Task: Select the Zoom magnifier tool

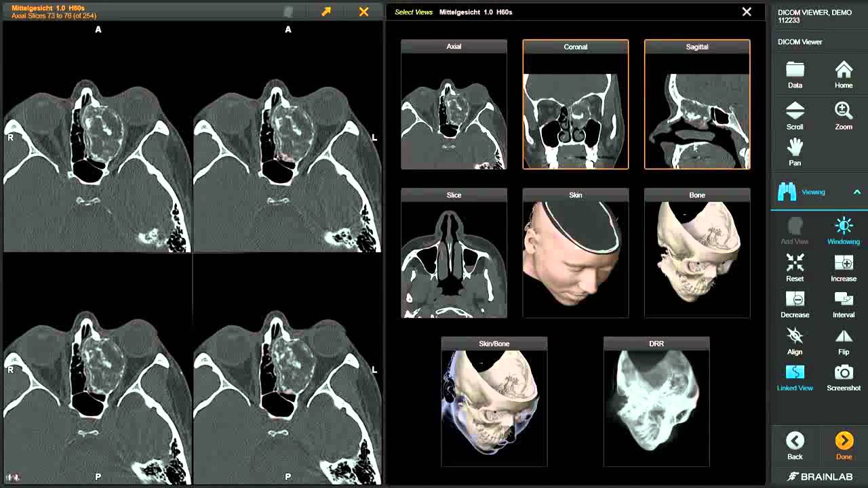Action: 844,116
